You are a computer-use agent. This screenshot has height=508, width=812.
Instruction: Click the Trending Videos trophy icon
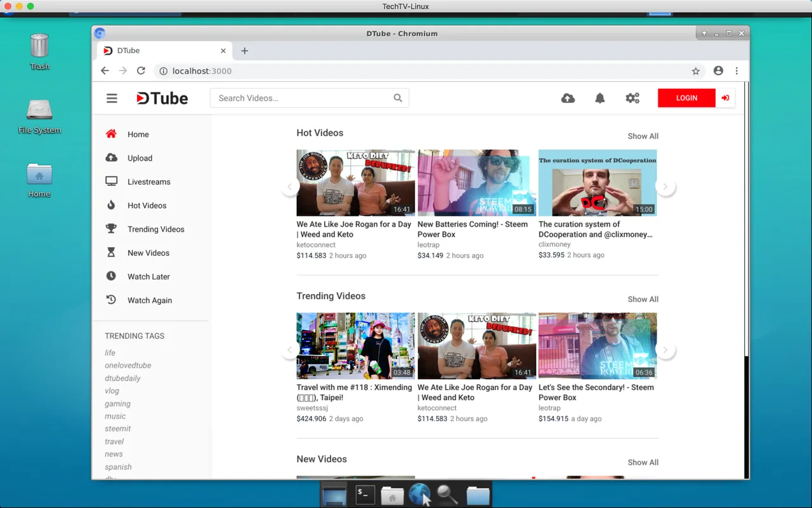coord(111,229)
